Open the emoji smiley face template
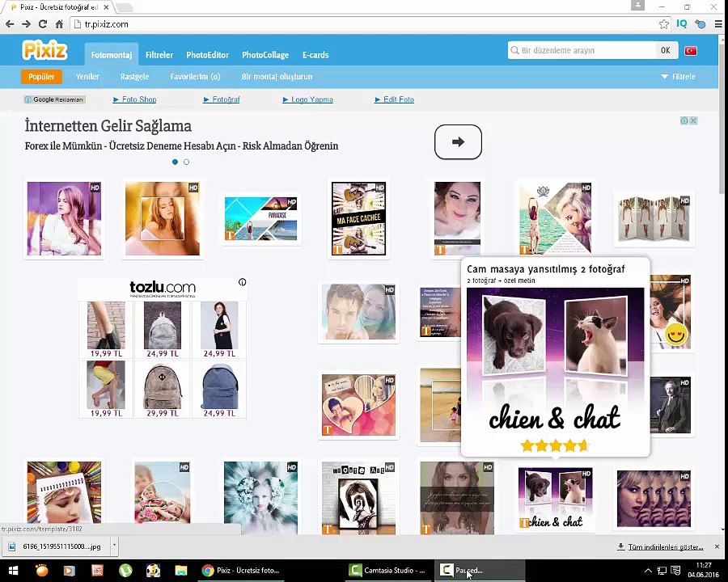This screenshot has height=582, width=728. tap(671, 312)
